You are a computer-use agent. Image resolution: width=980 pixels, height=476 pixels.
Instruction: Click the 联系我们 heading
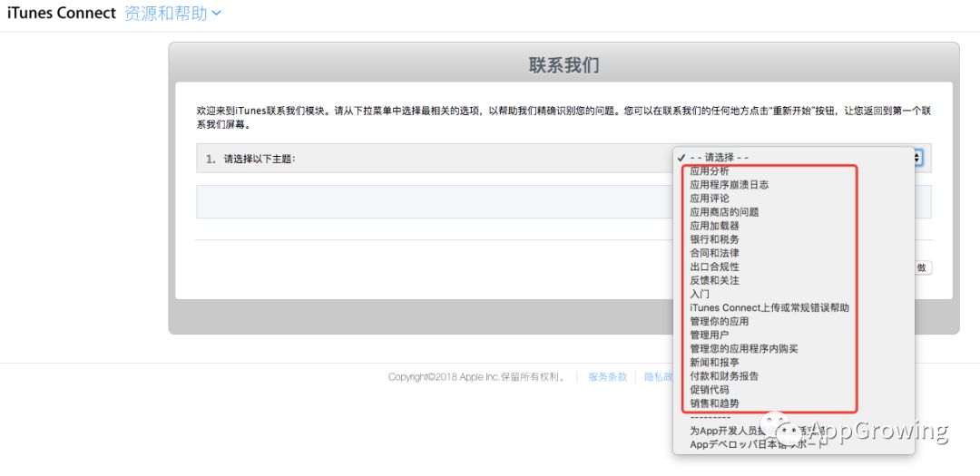pyautogui.click(x=563, y=65)
